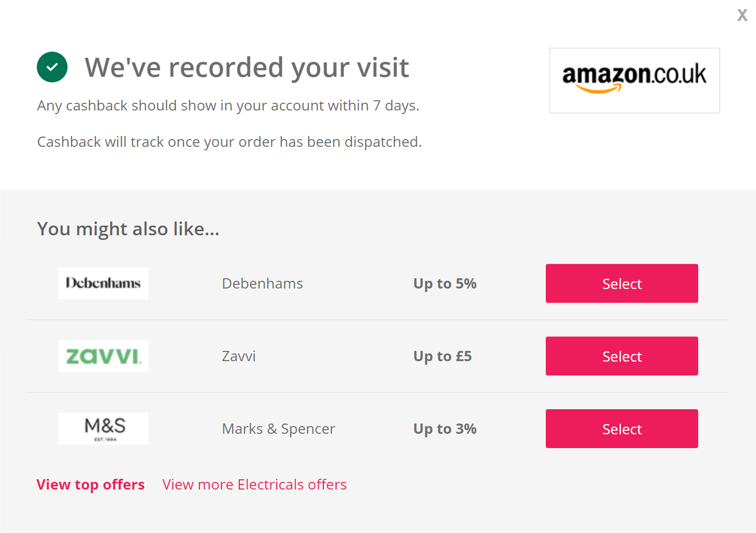Click the green checkmark confirmation icon
The height and width of the screenshot is (533, 756).
click(52, 67)
